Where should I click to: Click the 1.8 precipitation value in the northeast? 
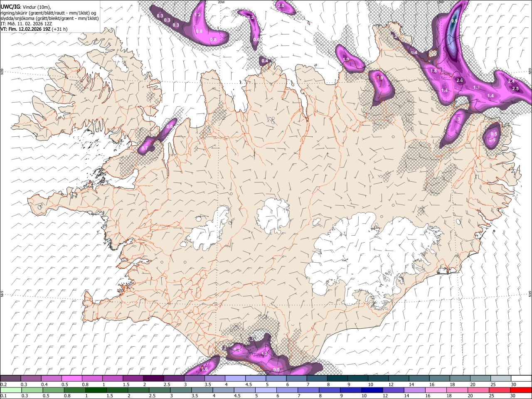(x=434, y=71)
